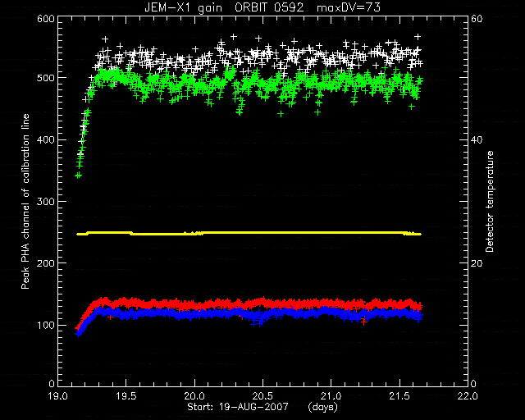Click the 'Start: 19-AUG-2007 (days)' label
This screenshot has height=420, width=525.
coord(262,407)
